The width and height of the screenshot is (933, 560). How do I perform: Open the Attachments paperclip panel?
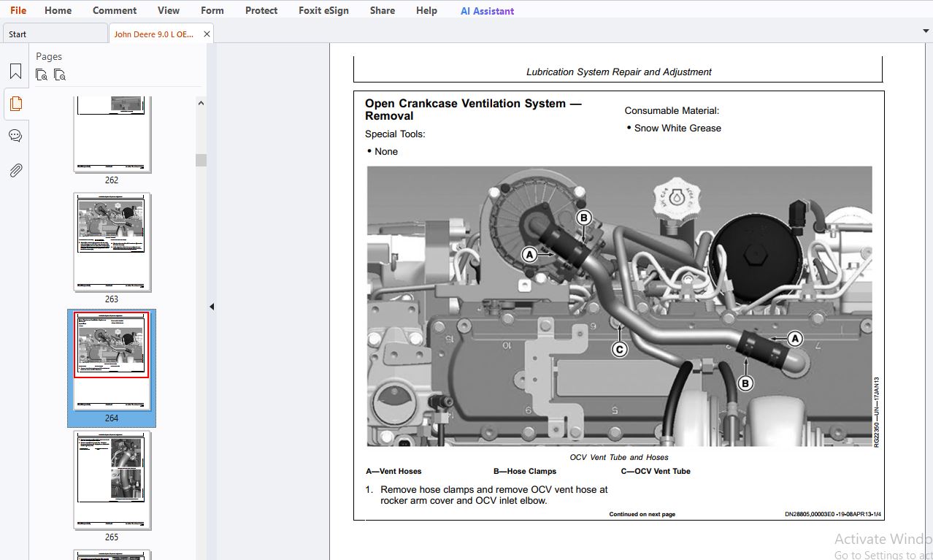pyautogui.click(x=15, y=170)
